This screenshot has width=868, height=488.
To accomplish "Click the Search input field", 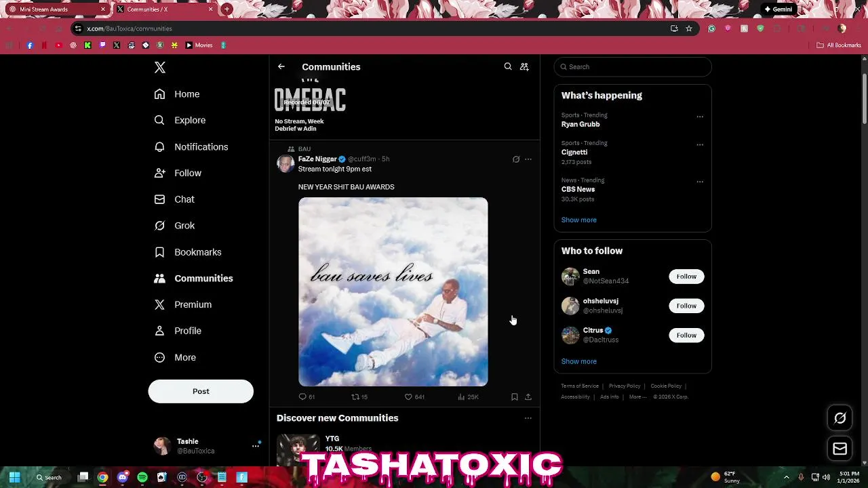I will click(x=633, y=66).
